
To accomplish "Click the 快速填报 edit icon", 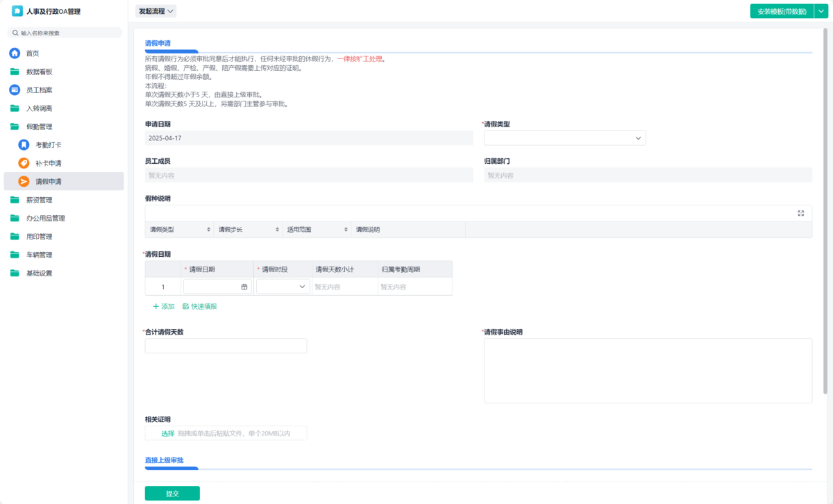I will (185, 306).
